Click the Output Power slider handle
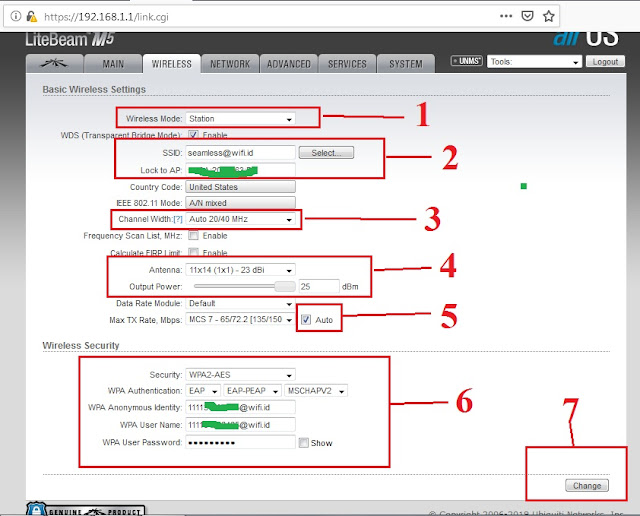The width and height of the screenshot is (640, 516). [285, 287]
